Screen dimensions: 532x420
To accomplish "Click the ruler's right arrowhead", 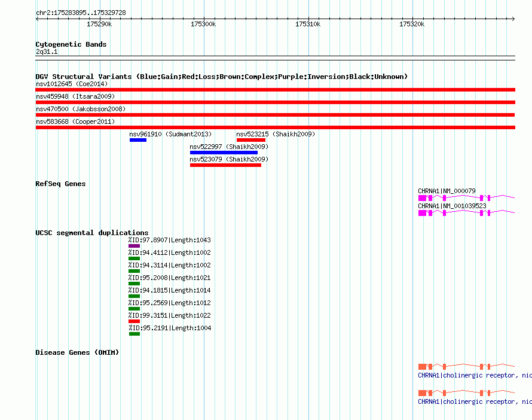I will coord(513,19).
